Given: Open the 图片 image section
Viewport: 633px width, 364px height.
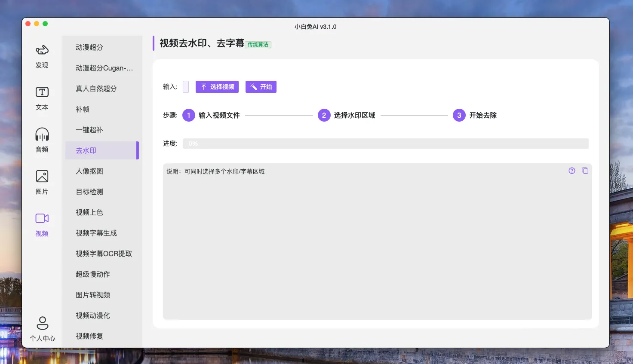Looking at the screenshot, I should (42, 183).
